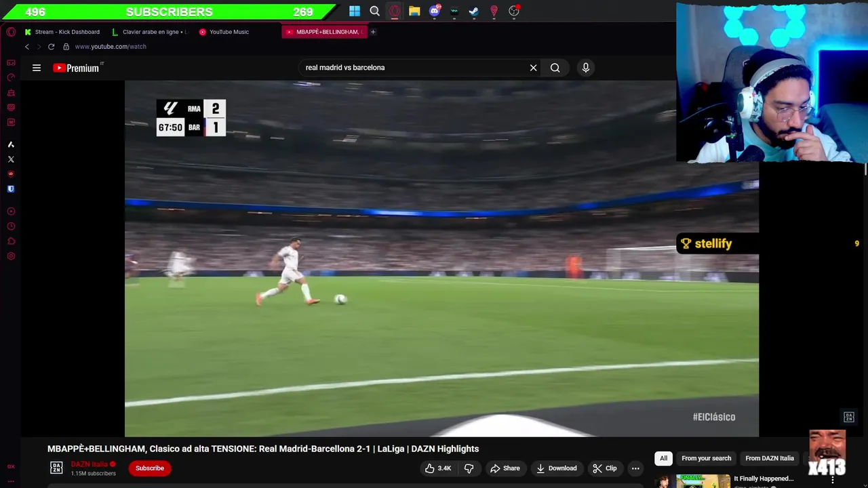Screen dimensions: 868x488
Task: Clear the search text with X
Action: coord(533,68)
